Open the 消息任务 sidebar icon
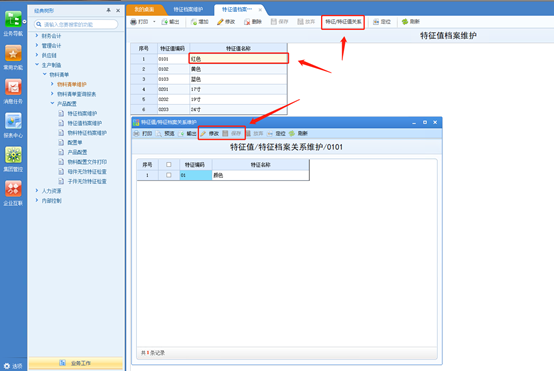The image size is (554, 371). tap(13, 87)
